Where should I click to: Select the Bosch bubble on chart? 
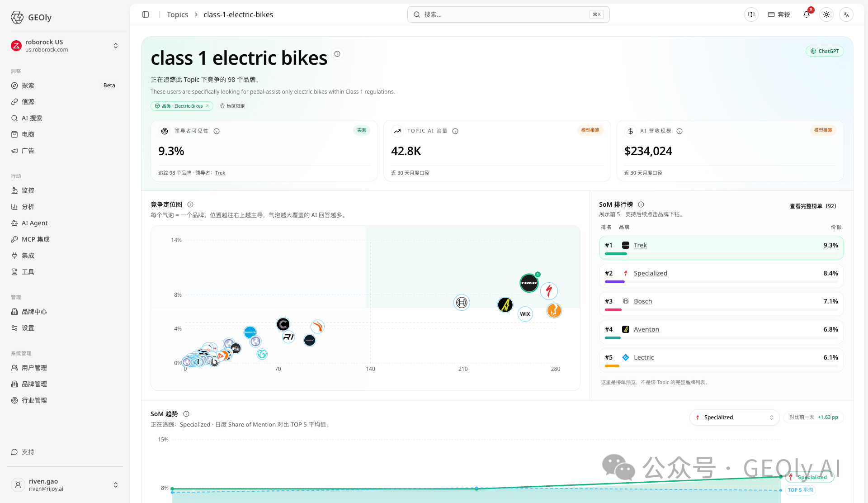pos(462,303)
